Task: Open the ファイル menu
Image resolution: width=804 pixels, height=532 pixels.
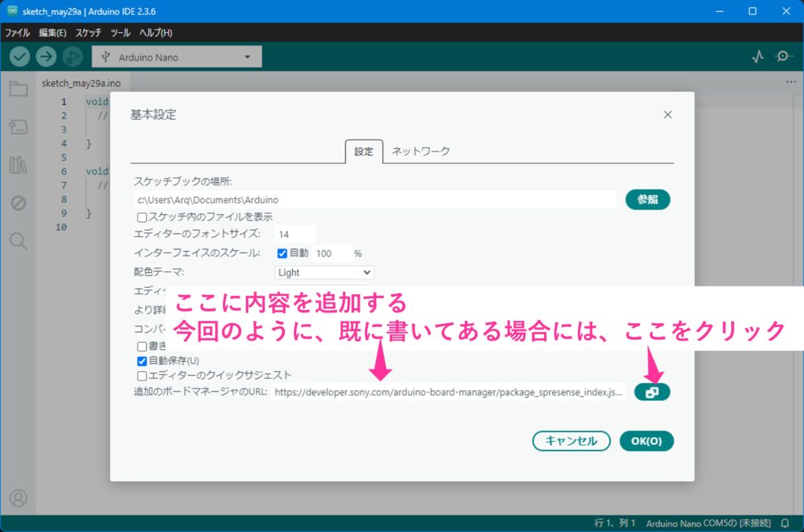Action: [x=17, y=33]
